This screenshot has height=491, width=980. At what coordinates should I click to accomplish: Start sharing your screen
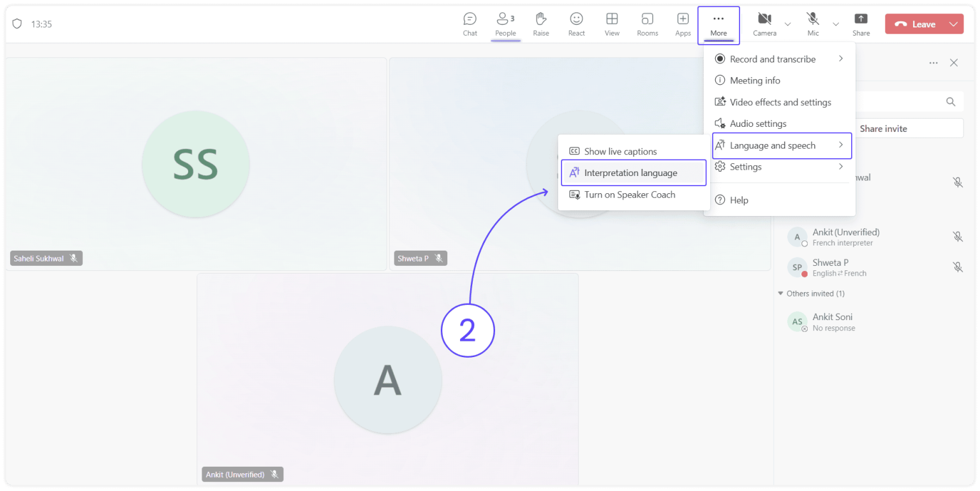(861, 24)
